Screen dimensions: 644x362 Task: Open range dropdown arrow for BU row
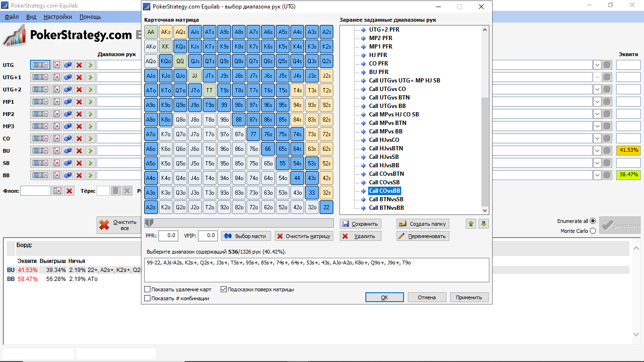(597, 150)
